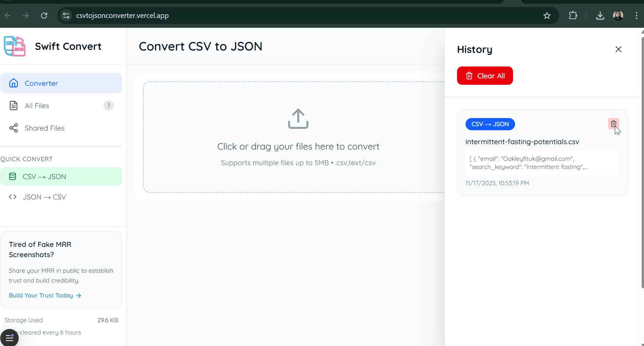644x346 pixels.
Task: Click the CSV → JSON badge on history card
Action: (x=490, y=124)
